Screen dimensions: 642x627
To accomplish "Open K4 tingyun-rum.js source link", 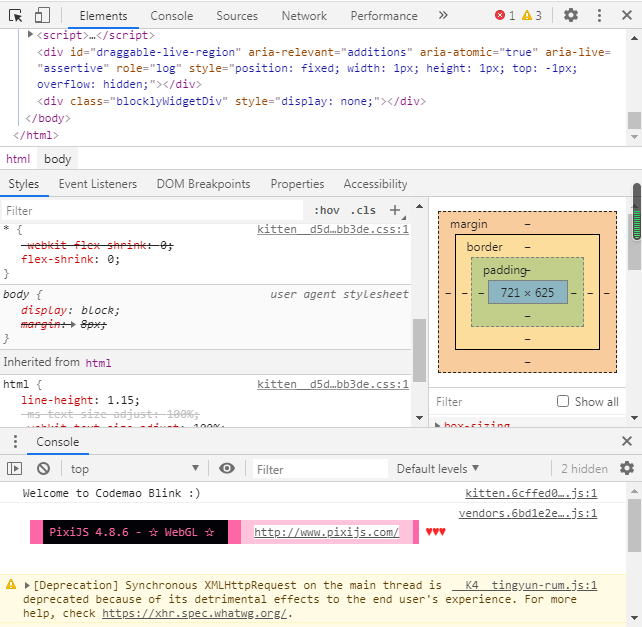I will (524, 585).
